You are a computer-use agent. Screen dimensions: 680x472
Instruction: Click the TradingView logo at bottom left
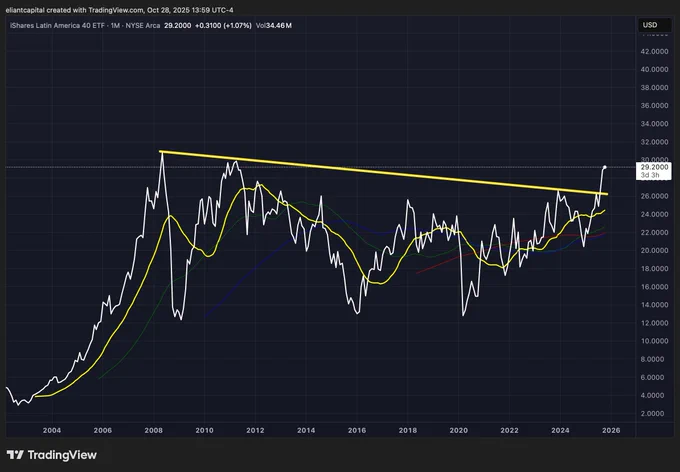[x=52, y=455]
